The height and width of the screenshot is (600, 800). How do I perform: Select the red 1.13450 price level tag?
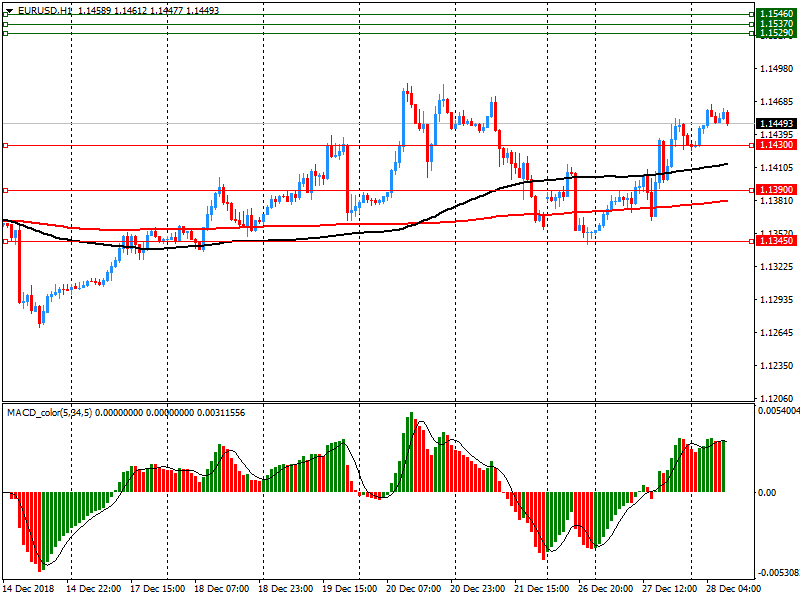(775, 241)
